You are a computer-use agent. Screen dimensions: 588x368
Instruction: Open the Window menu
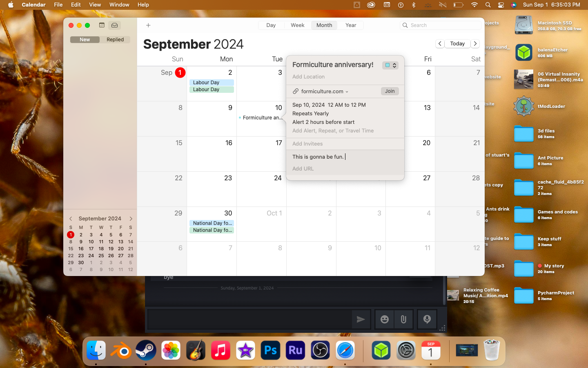tap(119, 5)
